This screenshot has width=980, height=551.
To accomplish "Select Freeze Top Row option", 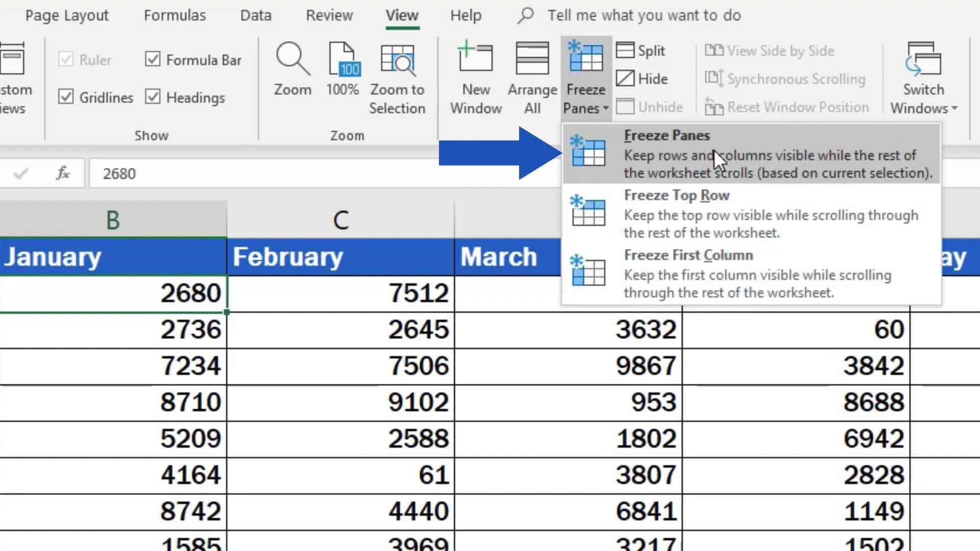I will 676,195.
